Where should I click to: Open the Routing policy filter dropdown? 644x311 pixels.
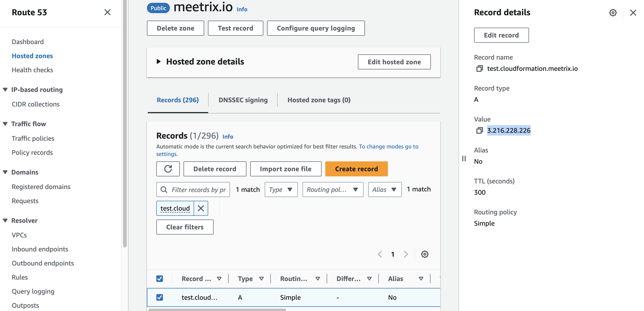pyautogui.click(x=333, y=189)
